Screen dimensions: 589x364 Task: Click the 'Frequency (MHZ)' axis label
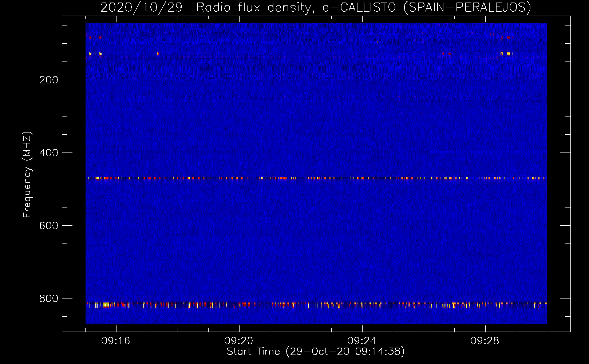pos(27,175)
